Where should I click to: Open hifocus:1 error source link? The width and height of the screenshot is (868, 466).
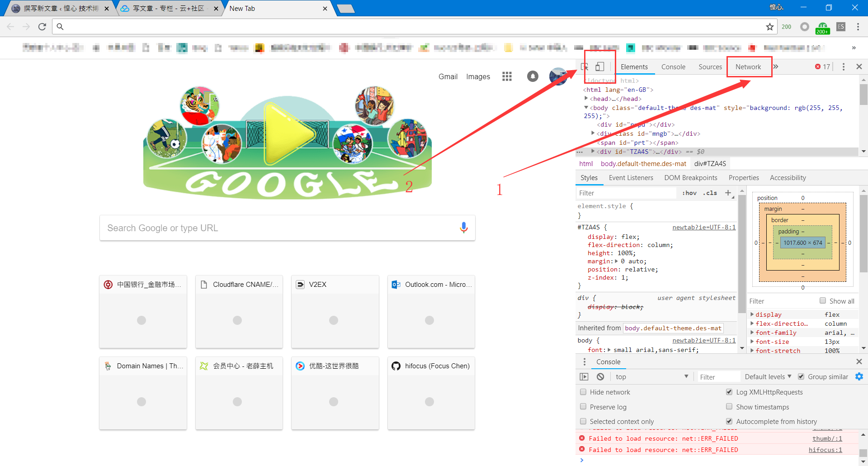click(826, 450)
